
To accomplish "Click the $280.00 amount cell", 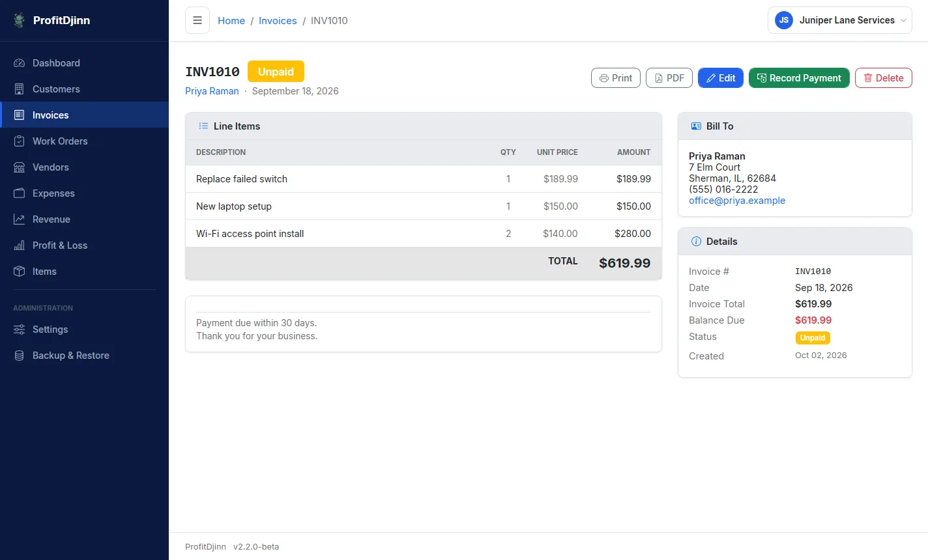I will (x=633, y=234).
